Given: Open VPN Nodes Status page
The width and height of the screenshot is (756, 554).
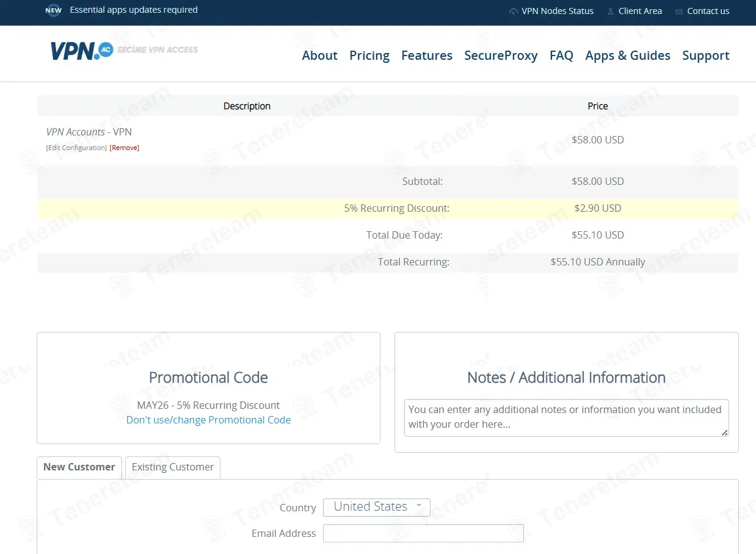Looking at the screenshot, I should coord(558,11).
